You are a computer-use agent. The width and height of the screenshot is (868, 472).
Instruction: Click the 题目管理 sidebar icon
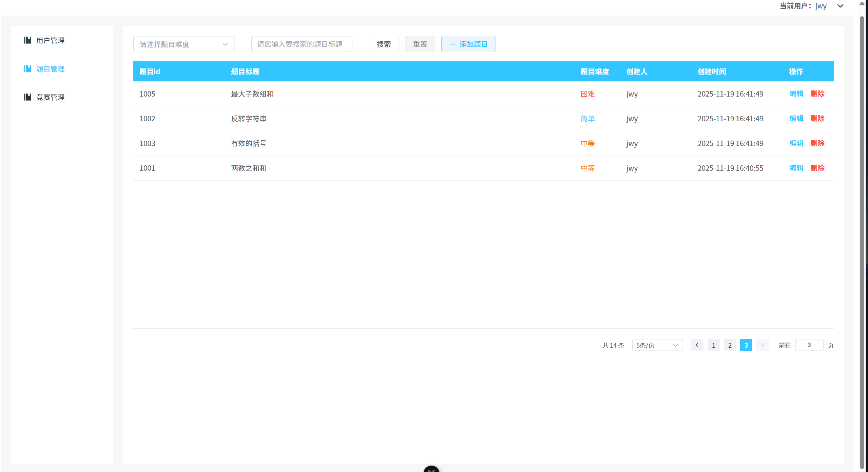point(27,69)
